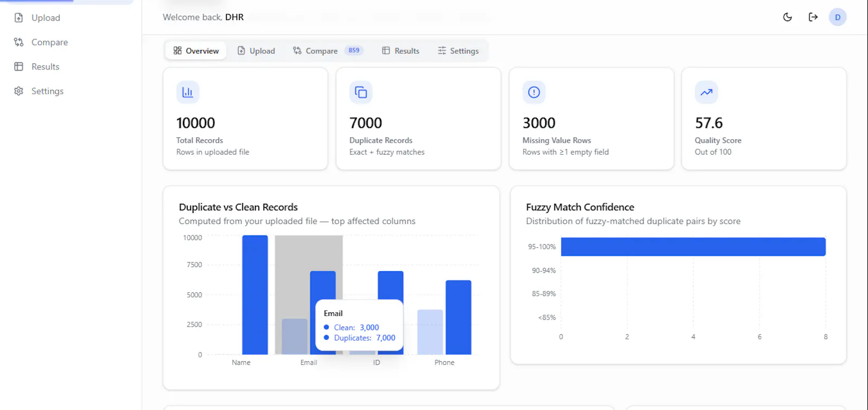Click the sidebar Results table icon
Image resolution: width=868 pixels, height=410 pixels.
[x=18, y=67]
